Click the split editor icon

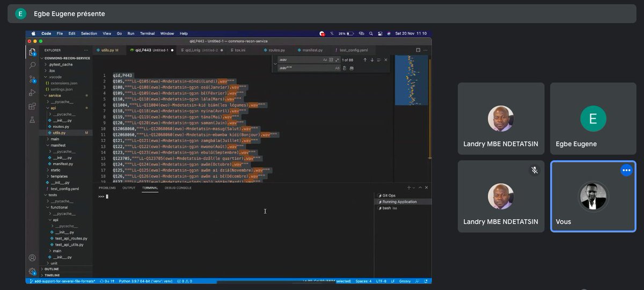click(x=418, y=50)
